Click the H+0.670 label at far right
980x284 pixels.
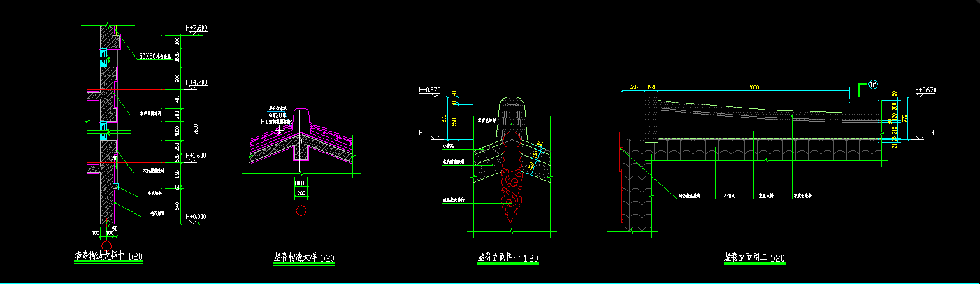[x=925, y=90]
